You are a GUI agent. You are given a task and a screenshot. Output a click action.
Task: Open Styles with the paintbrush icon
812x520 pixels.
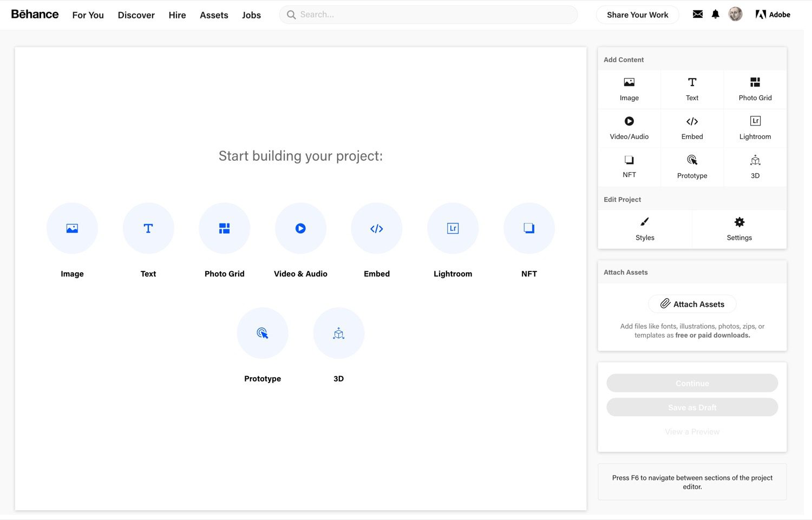644,221
